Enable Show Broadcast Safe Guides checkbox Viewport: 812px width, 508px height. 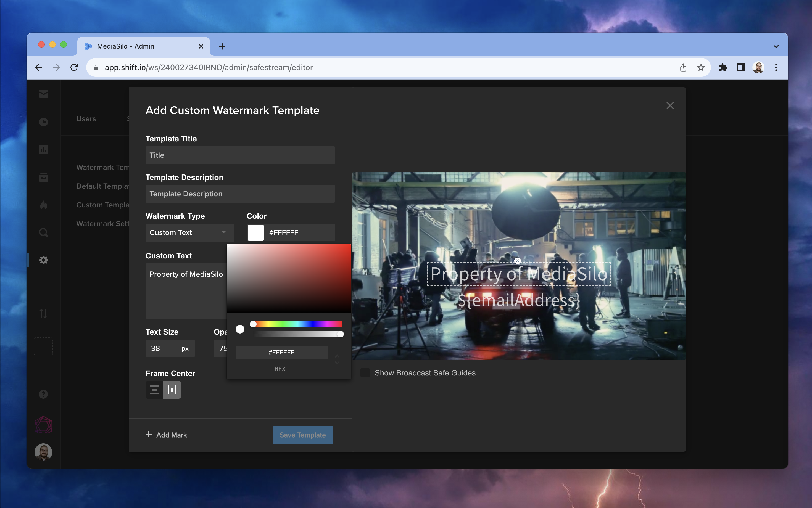(365, 373)
